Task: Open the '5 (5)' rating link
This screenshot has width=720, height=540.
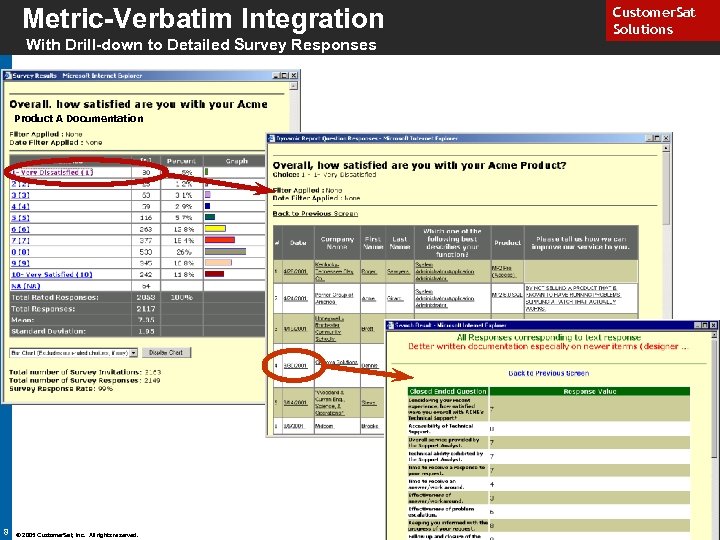Action: tap(20, 218)
